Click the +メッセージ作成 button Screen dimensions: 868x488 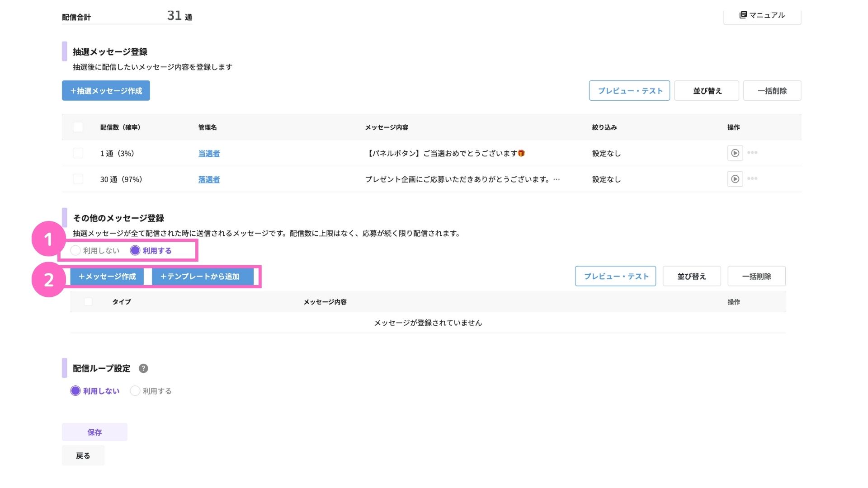click(x=107, y=277)
